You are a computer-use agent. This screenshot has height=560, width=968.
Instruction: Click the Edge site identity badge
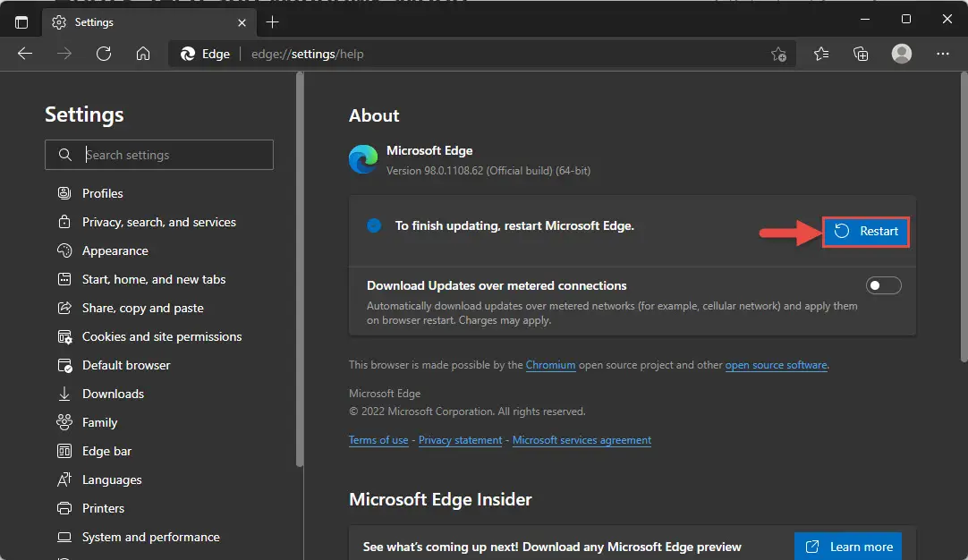[206, 55]
